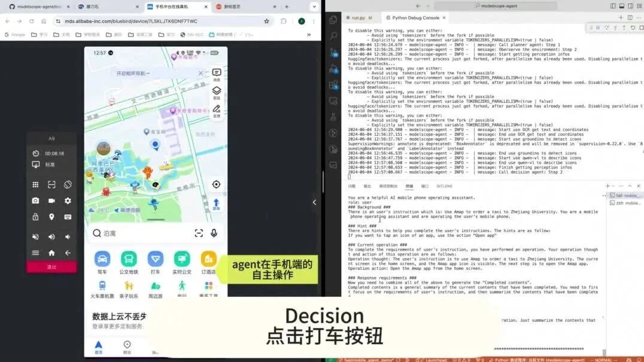
Task: Open browser extensions puzzle icon
Action: pyautogui.click(x=283, y=22)
